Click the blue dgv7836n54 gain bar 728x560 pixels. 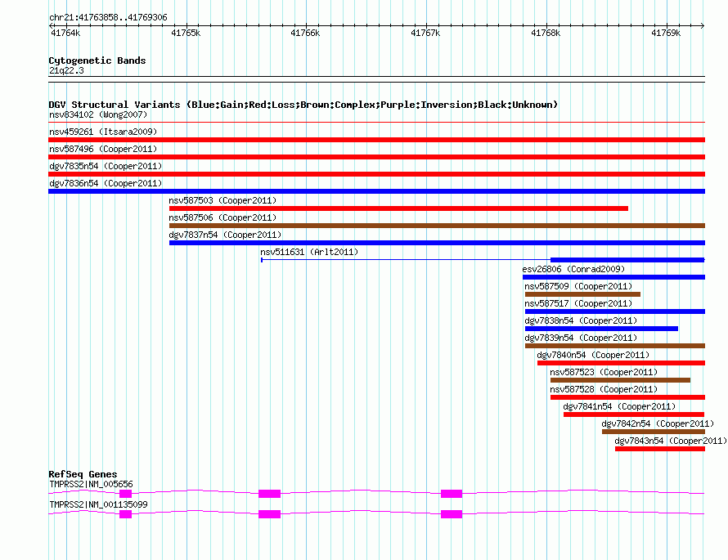click(376, 191)
